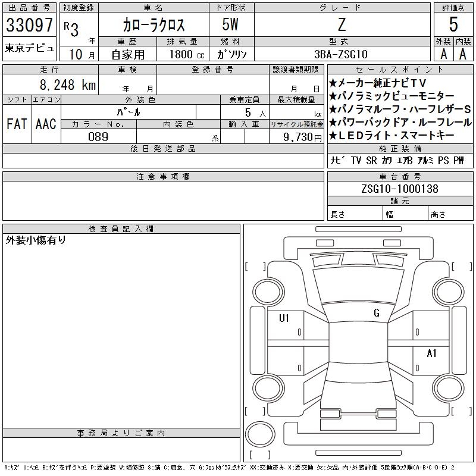Click the seating capacity value 5 人
The image size is (476, 476).
pos(255,112)
